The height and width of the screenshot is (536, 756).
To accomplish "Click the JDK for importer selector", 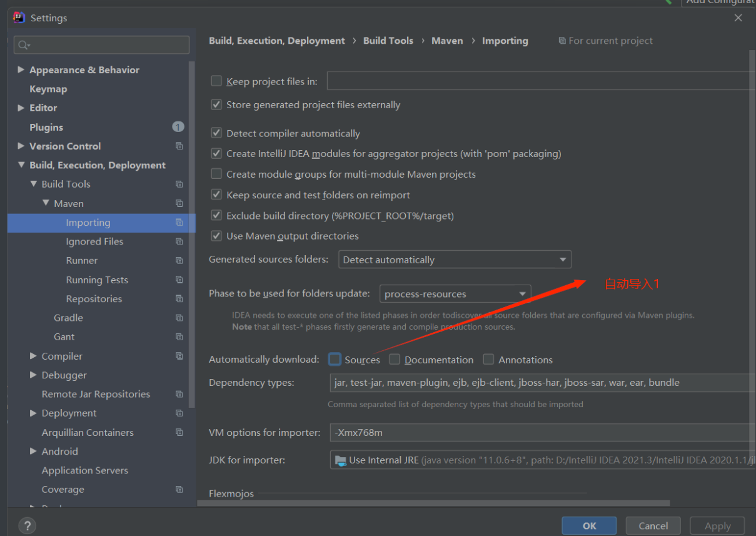I will coord(542,460).
